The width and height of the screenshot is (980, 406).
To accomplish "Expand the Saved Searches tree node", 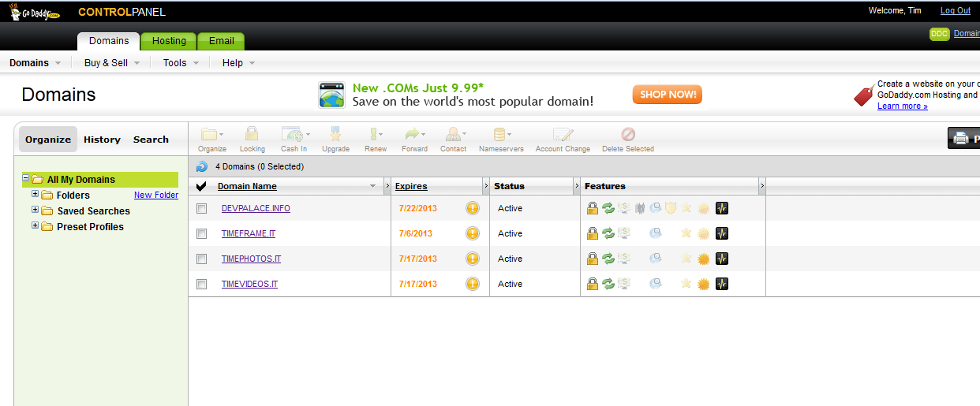I will coord(35,210).
